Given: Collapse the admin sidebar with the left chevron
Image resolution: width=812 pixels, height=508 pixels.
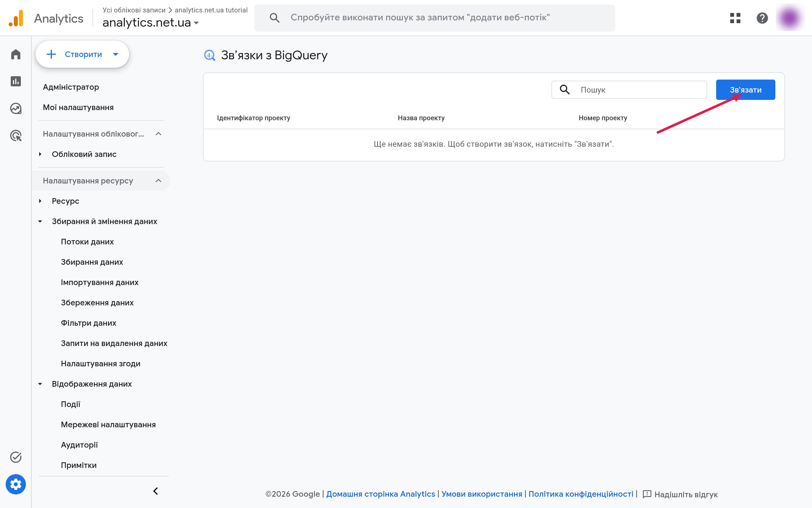Looking at the screenshot, I should [x=156, y=491].
